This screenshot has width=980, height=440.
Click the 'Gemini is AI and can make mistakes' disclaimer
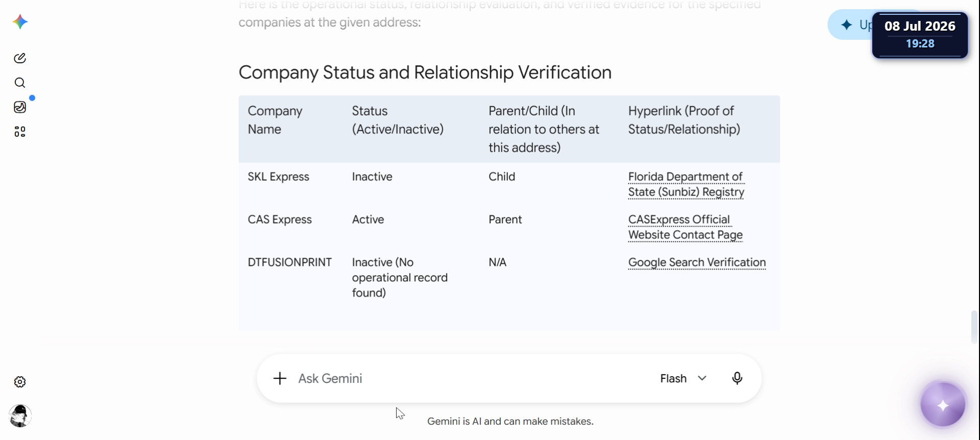click(x=510, y=421)
